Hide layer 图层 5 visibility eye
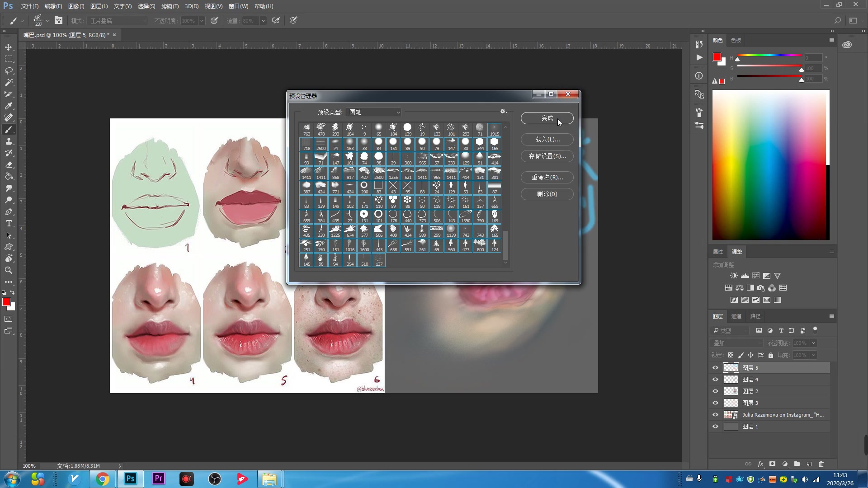Viewport: 868px width, 488px height. pyautogui.click(x=715, y=368)
